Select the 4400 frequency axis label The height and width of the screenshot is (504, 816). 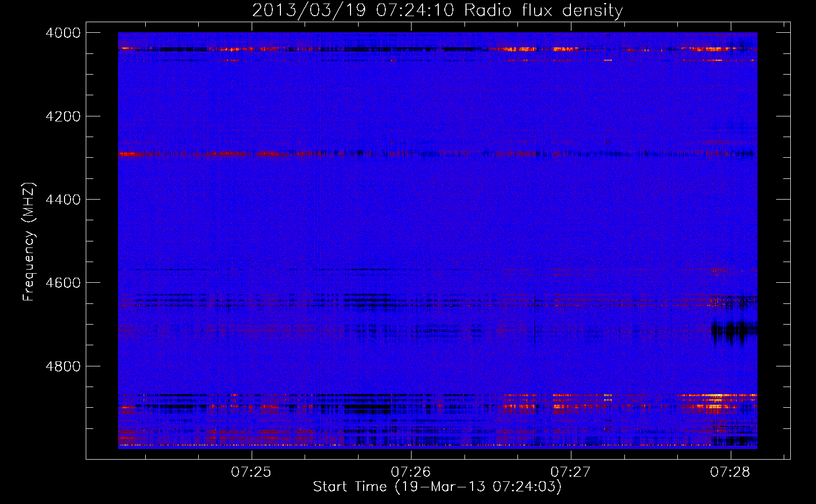(x=63, y=200)
